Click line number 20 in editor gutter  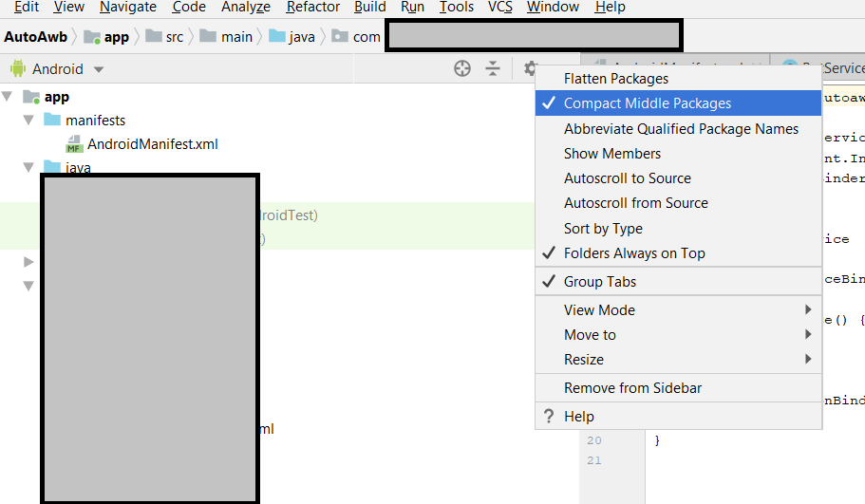tap(594, 440)
